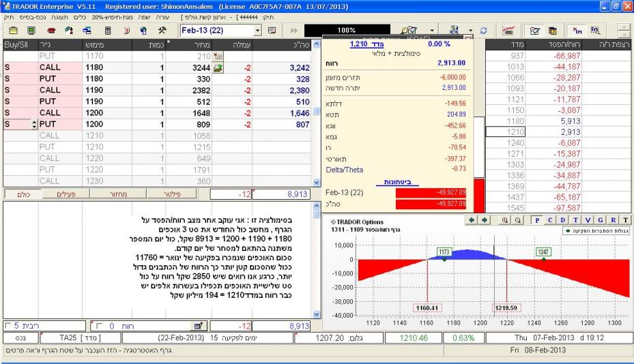Image resolution: width=634 pixels, height=364 pixels.
Task: Click the graph zoom-in magnifier icon
Action: coord(506,221)
